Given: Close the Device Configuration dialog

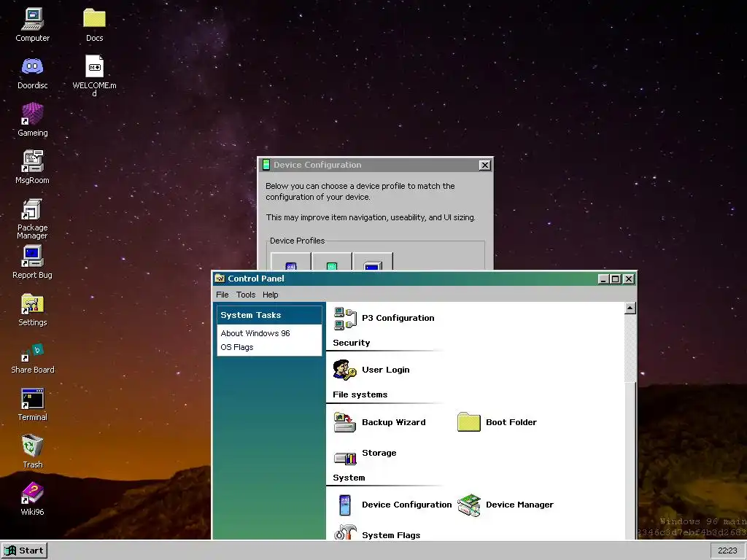Looking at the screenshot, I should click(x=484, y=166).
